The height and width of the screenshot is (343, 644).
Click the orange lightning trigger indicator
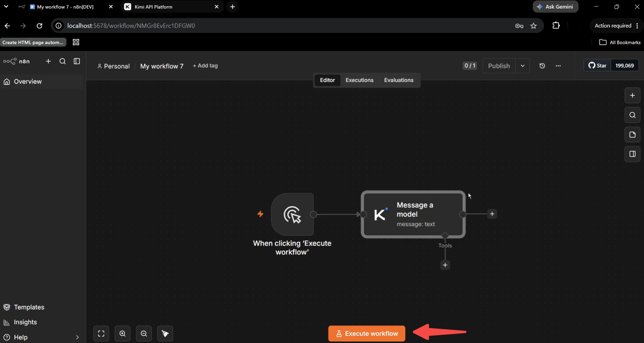260,214
